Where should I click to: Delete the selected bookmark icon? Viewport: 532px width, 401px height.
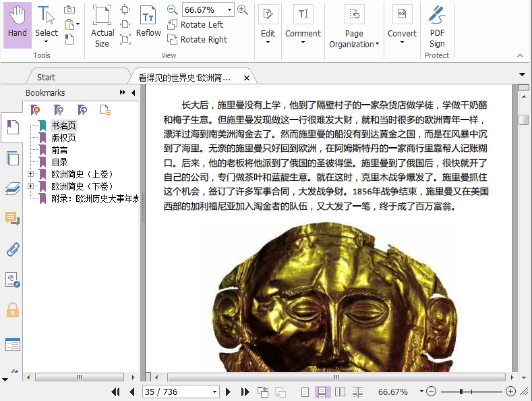click(36, 110)
